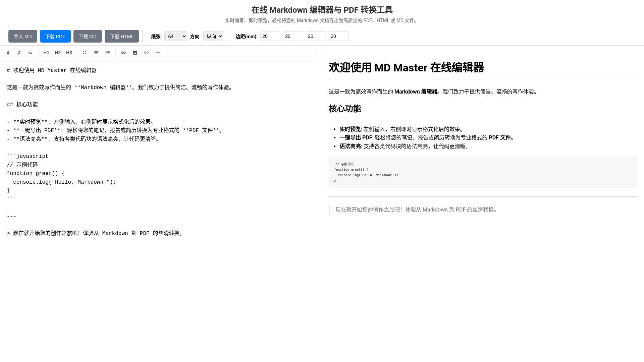
Task: Apply bold formatting with the B icon
Action: click(8, 53)
